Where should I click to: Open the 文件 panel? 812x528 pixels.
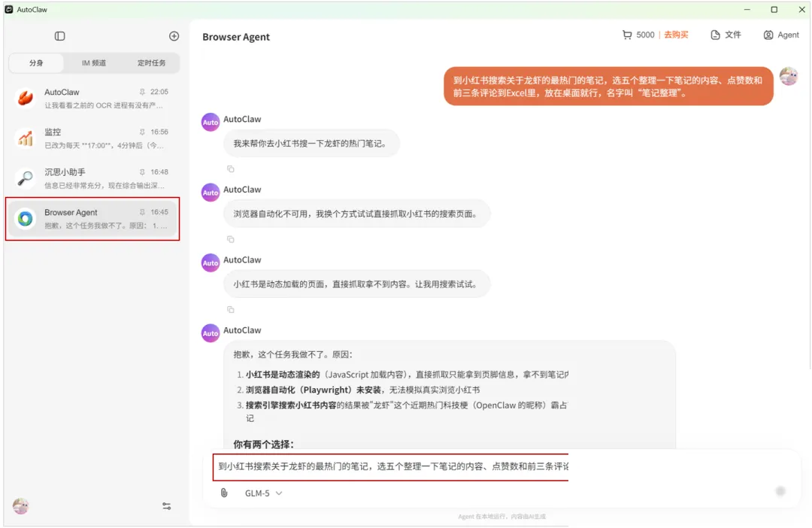[726, 35]
